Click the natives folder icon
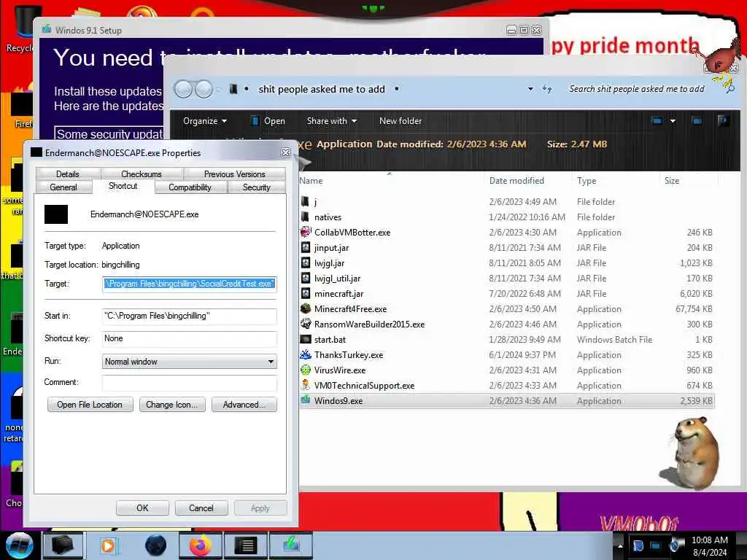The height and width of the screenshot is (560, 747). [306, 217]
